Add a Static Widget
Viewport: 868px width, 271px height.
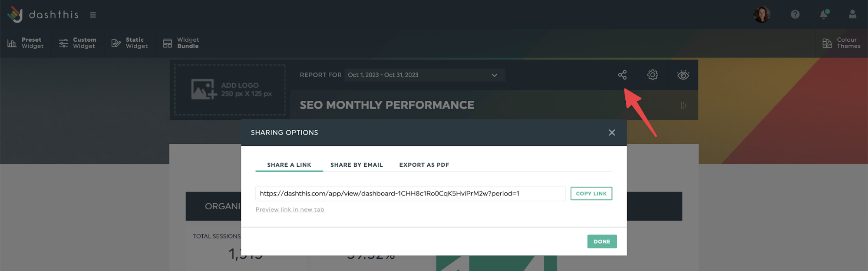pyautogui.click(x=129, y=43)
